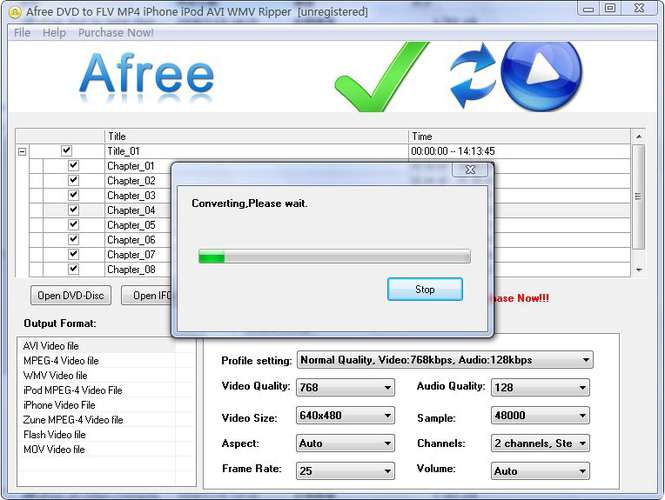This screenshot has width=665, height=500.
Task: Click the red Purchase Now!!! link
Action: [x=521, y=298]
